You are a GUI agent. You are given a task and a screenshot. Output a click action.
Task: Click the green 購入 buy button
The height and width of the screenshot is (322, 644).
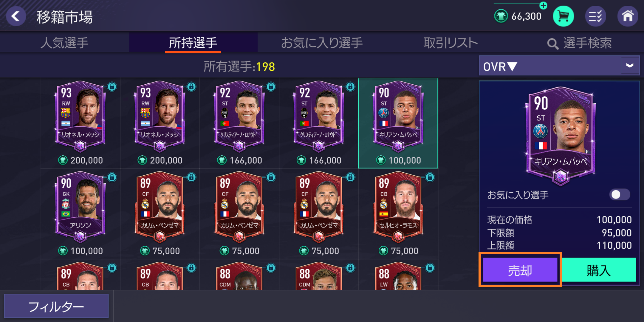(599, 270)
